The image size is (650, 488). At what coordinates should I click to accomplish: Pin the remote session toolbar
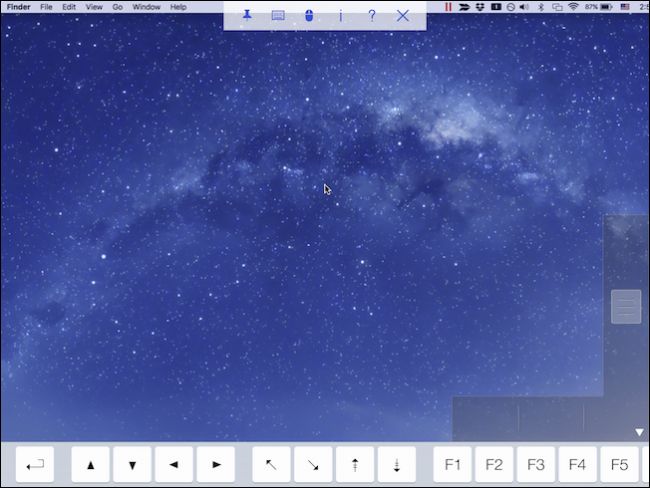[x=246, y=15]
